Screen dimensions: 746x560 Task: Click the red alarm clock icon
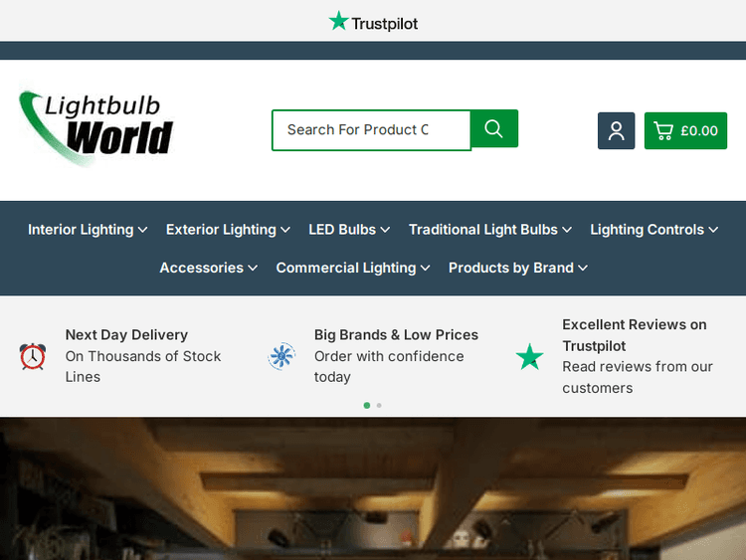click(33, 356)
